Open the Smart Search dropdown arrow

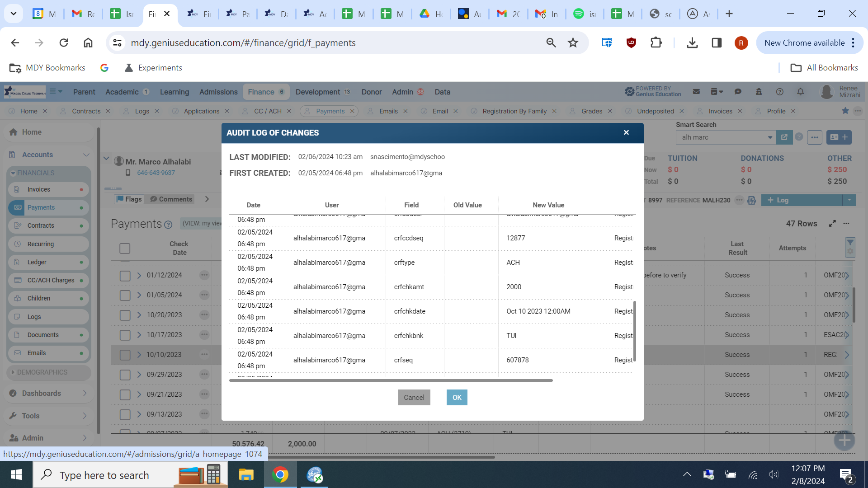point(770,137)
